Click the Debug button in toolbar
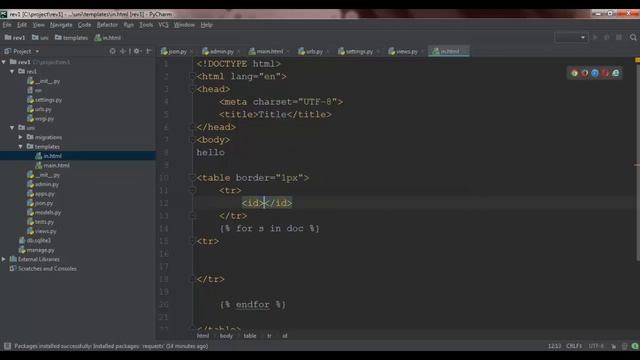This screenshot has height=360, width=640. (607, 38)
